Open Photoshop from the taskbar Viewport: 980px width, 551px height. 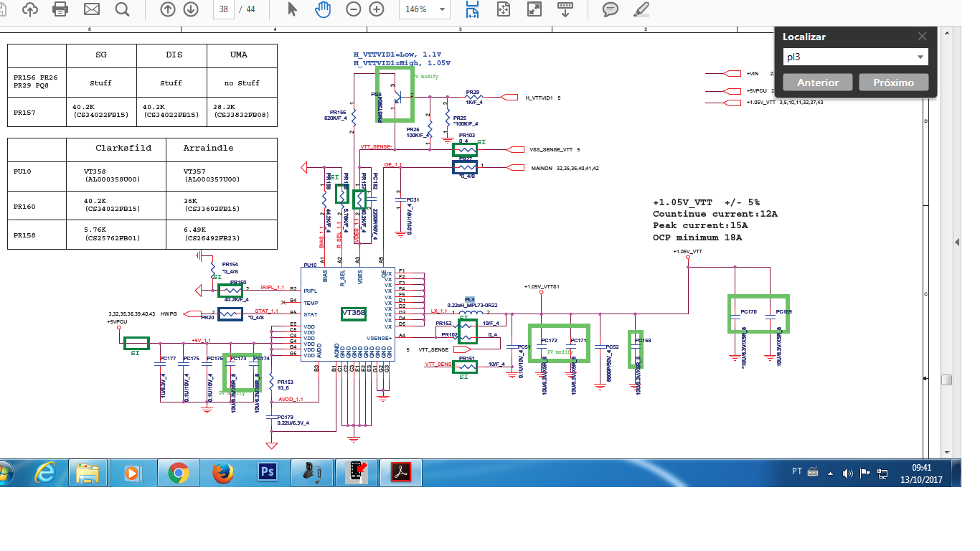point(268,473)
